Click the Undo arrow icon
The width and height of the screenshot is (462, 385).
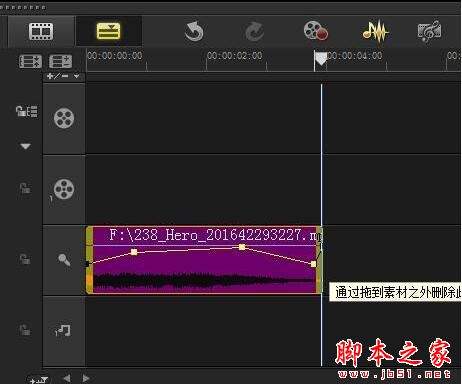click(x=194, y=31)
